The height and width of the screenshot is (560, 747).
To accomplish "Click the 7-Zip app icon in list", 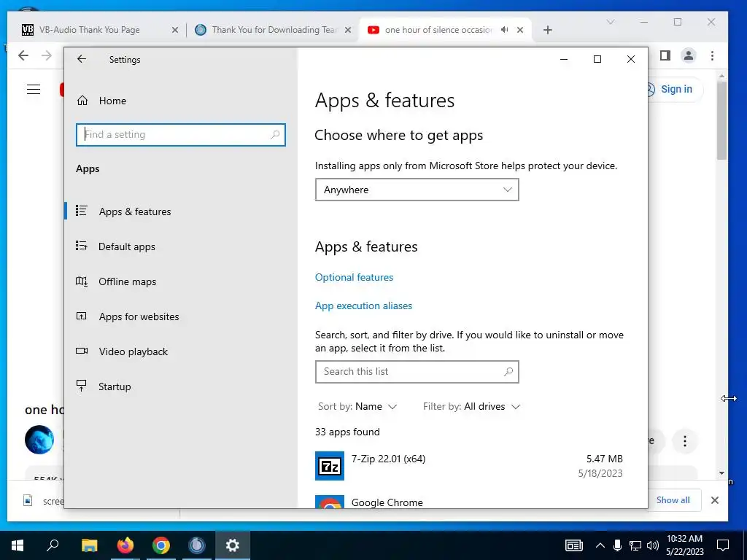I will pyautogui.click(x=330, y=466).
